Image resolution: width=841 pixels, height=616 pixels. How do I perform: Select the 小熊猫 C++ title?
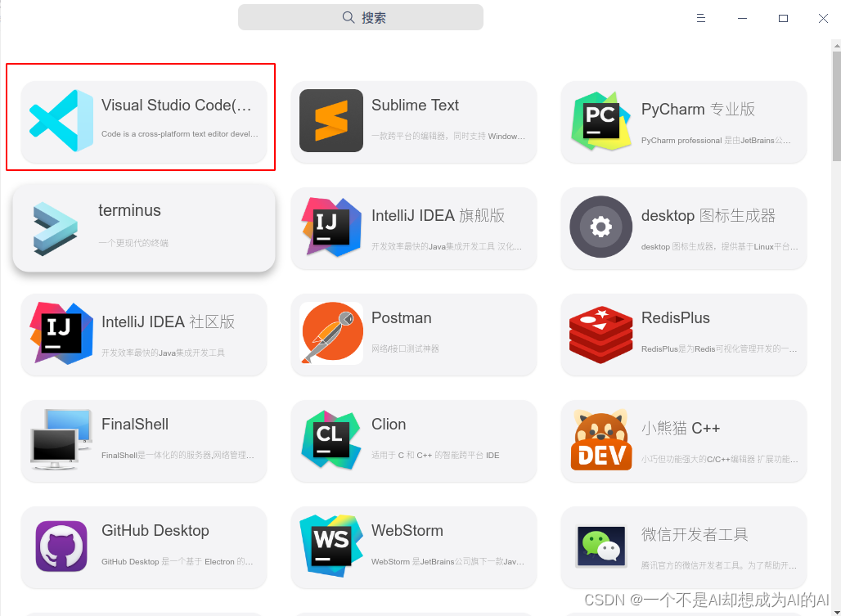pos(680,428)
